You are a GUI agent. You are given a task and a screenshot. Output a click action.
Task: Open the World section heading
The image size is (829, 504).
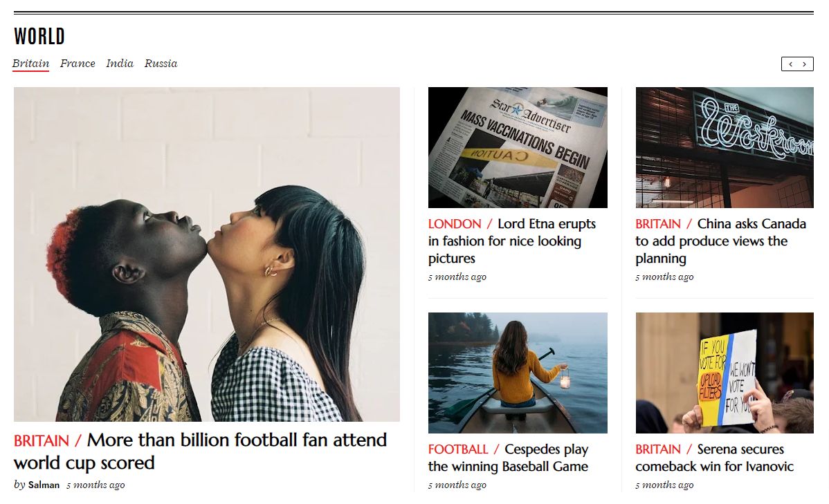pyautogui.click(x=39, y=37)
